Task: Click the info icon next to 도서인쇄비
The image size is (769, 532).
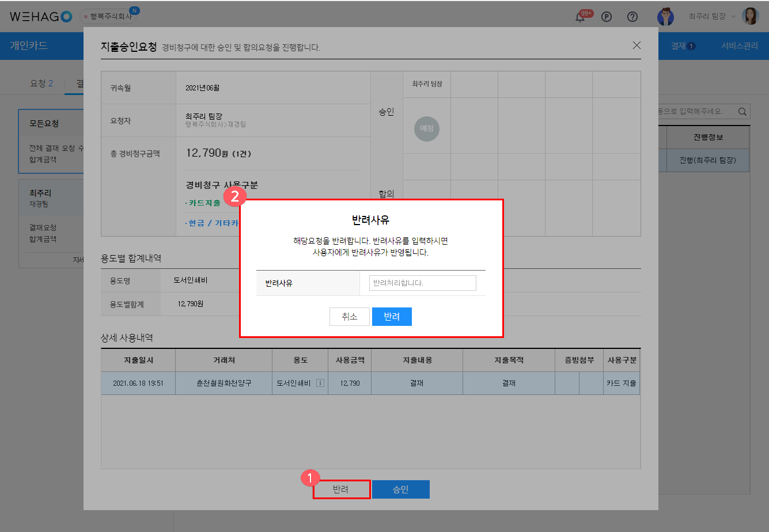Action: (x=320, y=383)
